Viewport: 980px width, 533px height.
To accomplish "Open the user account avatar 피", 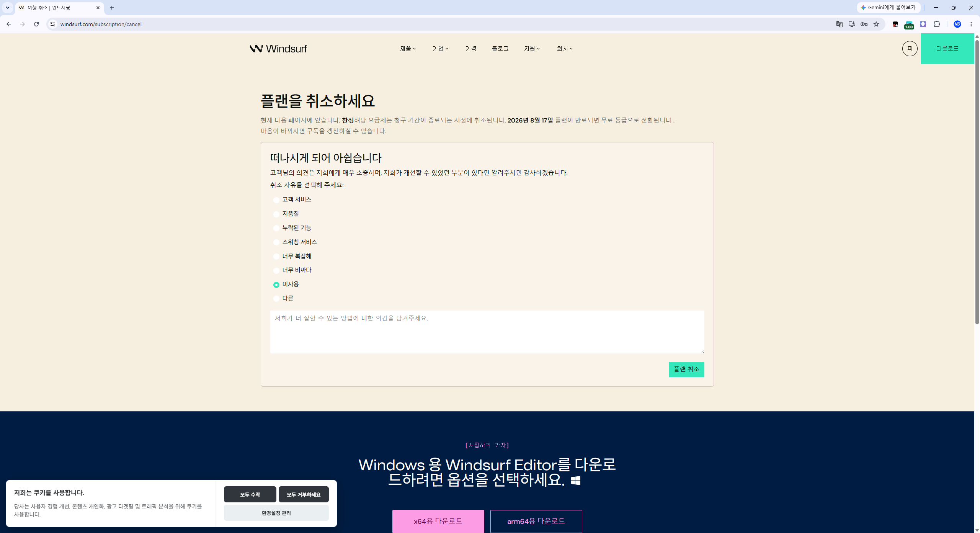I will tap(910, 49).
